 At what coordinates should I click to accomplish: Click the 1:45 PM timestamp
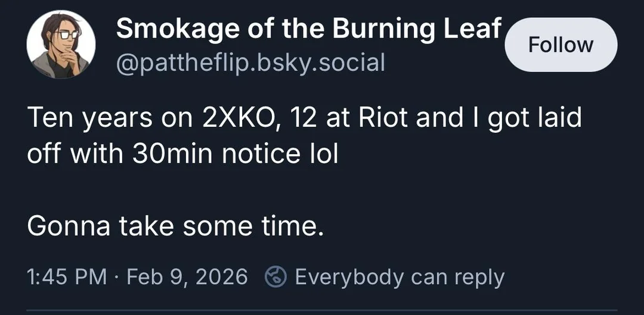(x=67, y=276)
